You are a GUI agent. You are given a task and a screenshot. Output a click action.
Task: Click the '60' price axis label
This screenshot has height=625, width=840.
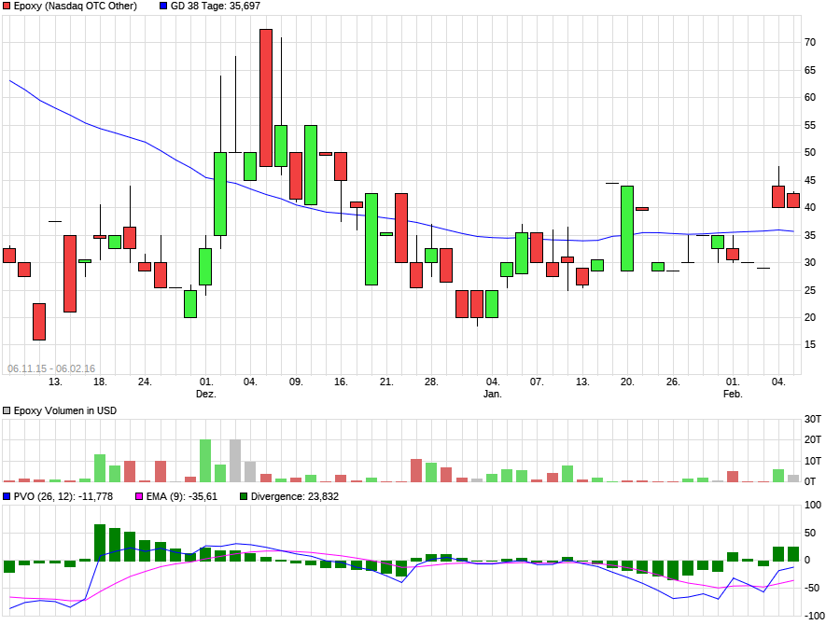[x=810, y=97]
